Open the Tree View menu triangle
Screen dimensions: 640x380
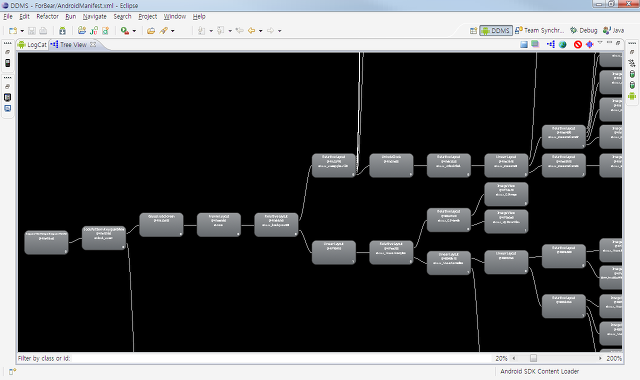[600, 42]
